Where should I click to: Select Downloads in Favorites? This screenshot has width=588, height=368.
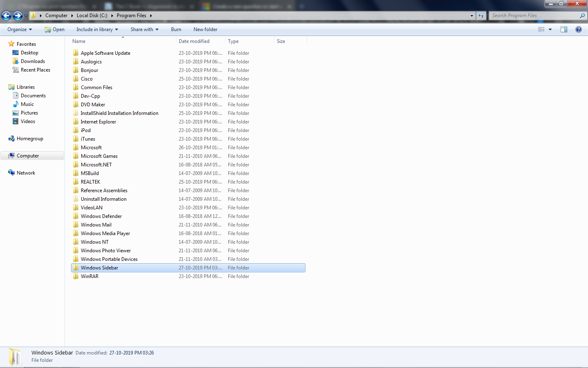click(x=33, y=61)
